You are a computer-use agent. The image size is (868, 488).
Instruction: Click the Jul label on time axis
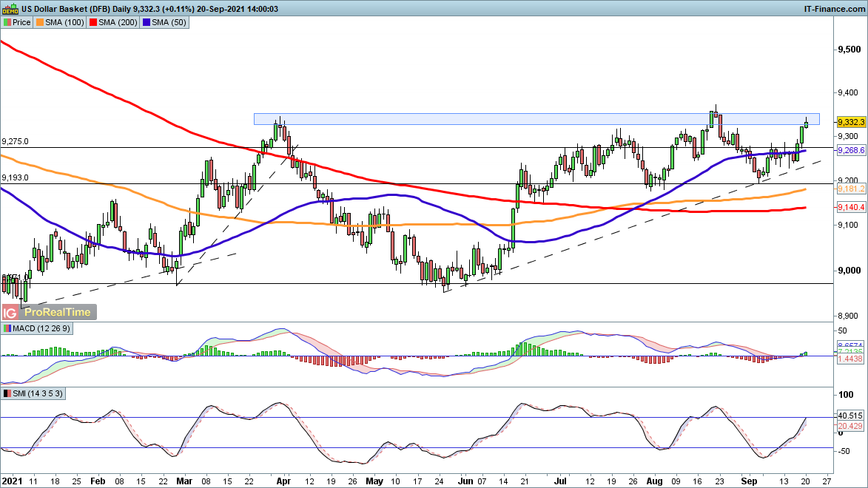point(560,481)
